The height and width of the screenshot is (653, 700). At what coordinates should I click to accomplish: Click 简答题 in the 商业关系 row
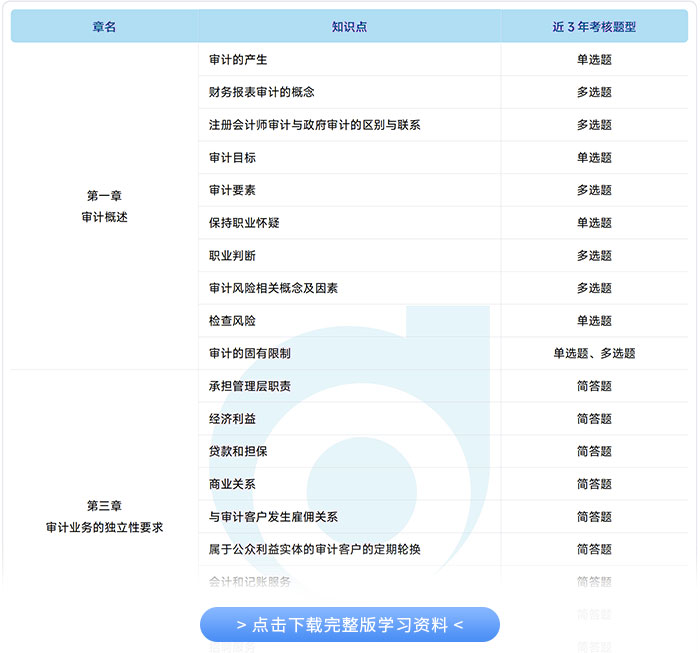(x=594, y=484)
